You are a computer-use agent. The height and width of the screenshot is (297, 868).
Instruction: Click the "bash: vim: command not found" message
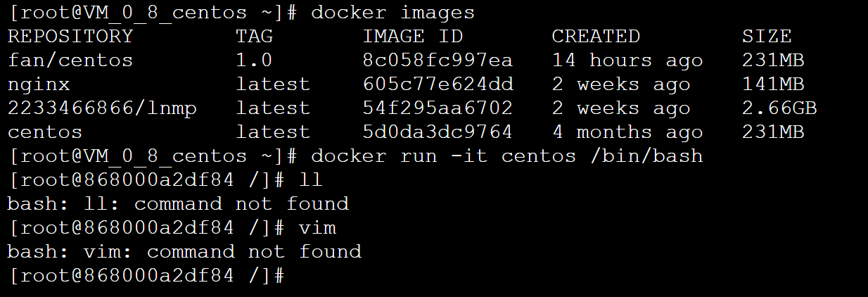[x=184, y=252]
